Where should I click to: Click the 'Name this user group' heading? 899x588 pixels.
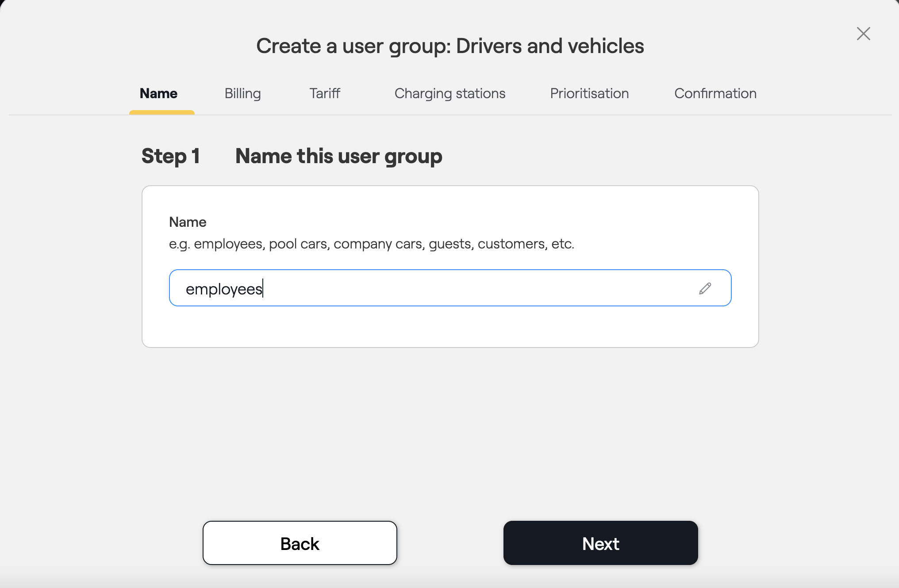point(338,156)
